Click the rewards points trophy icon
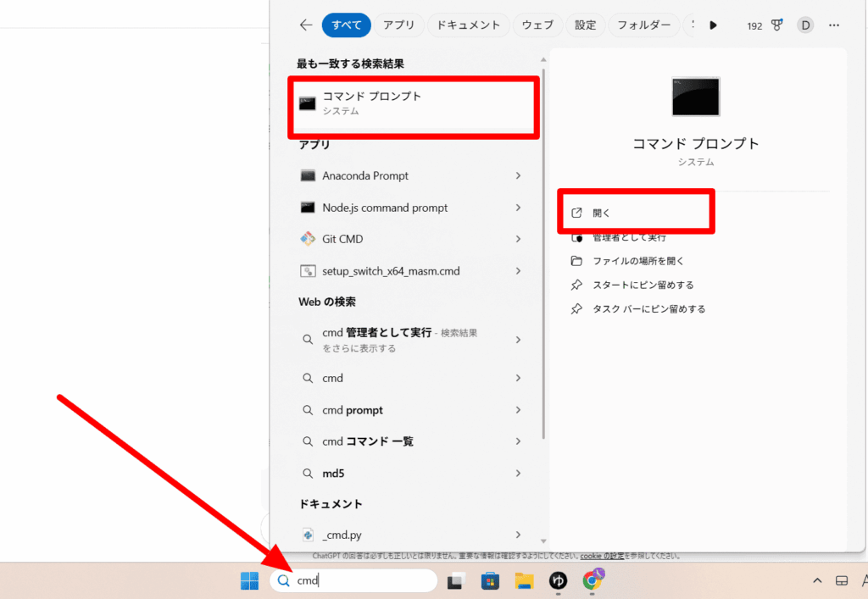Screen dimensions: 868x599 click(777, 25)
